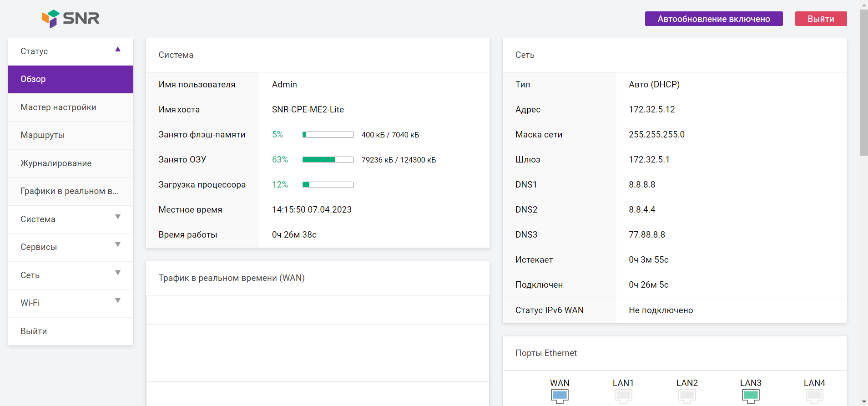Viewport: 868px width, 406px height.
Task: Toggle the Автообновление включено button
Action: (713, 19)
